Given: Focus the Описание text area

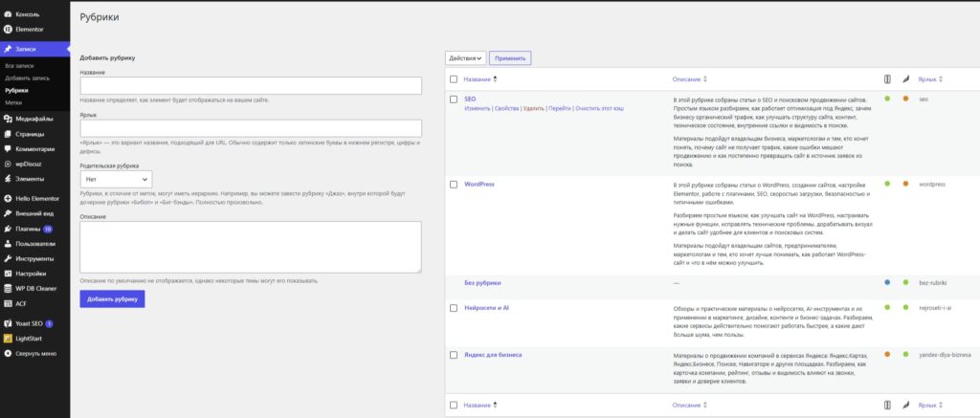Looking at the screenshot, I should (x=251, y=247).
